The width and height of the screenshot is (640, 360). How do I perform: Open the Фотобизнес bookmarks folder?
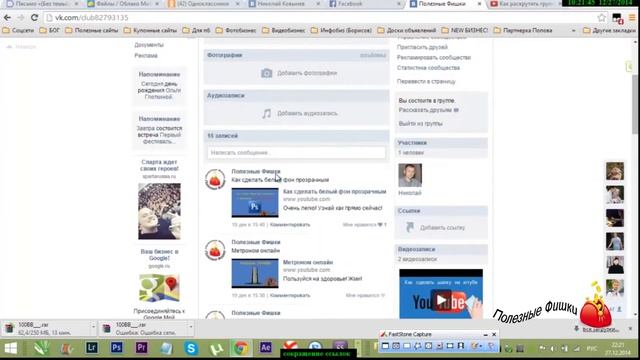(x=236, y=31)
